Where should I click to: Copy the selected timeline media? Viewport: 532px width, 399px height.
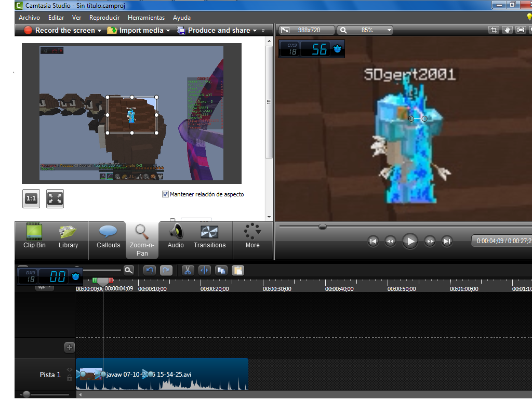coord(221,270)
